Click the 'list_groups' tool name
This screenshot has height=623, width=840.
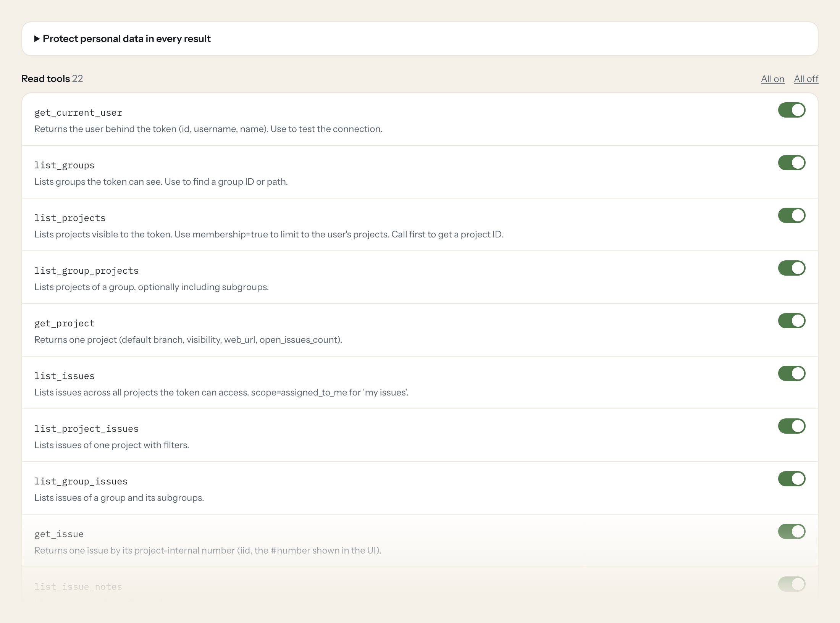65,165
